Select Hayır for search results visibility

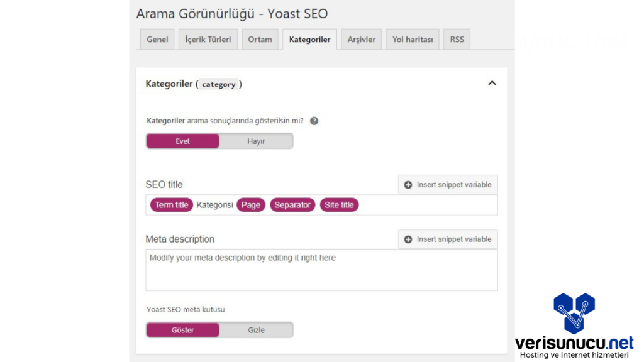(256, 141)
